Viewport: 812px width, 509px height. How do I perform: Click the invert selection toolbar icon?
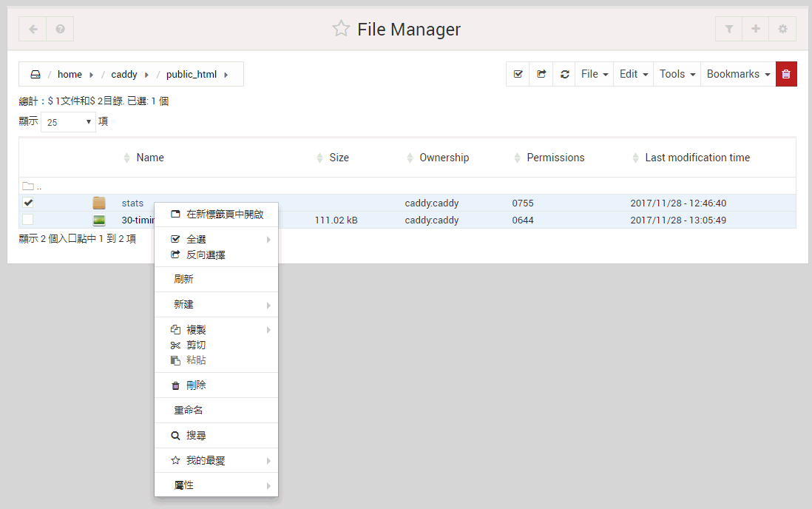tap(541, 74)
